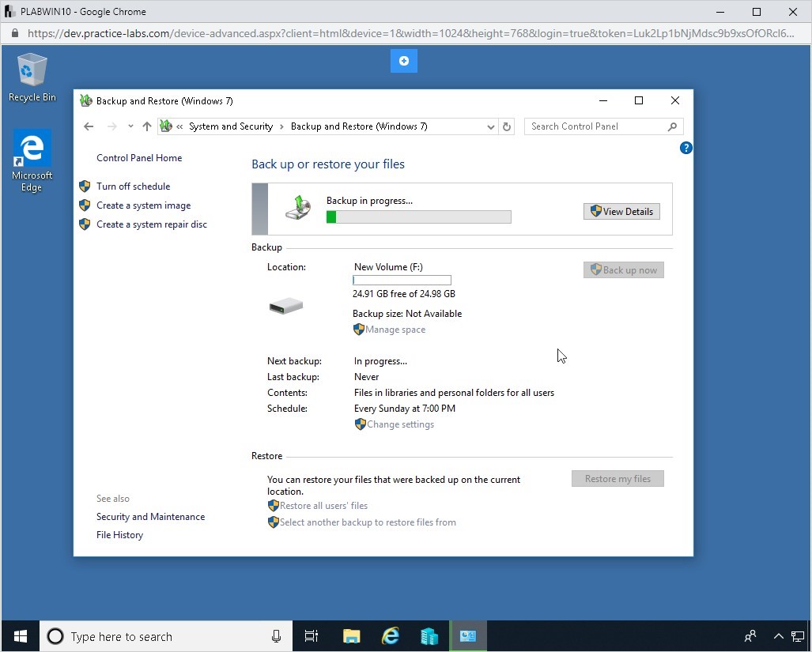Click the microphone icon in search box
The height and width of the screenshot is (652, 812).
[x=277, y=636]
